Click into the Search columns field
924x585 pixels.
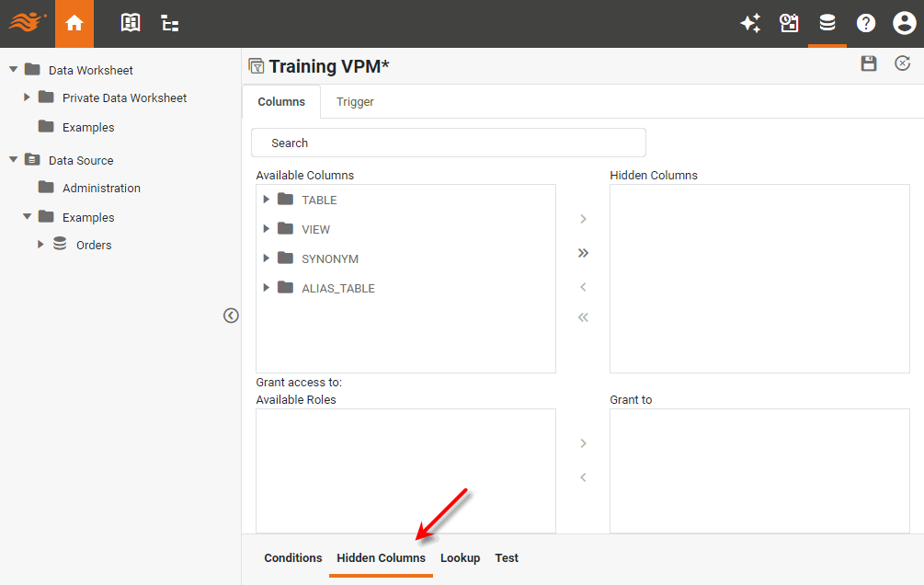(449, 143)
